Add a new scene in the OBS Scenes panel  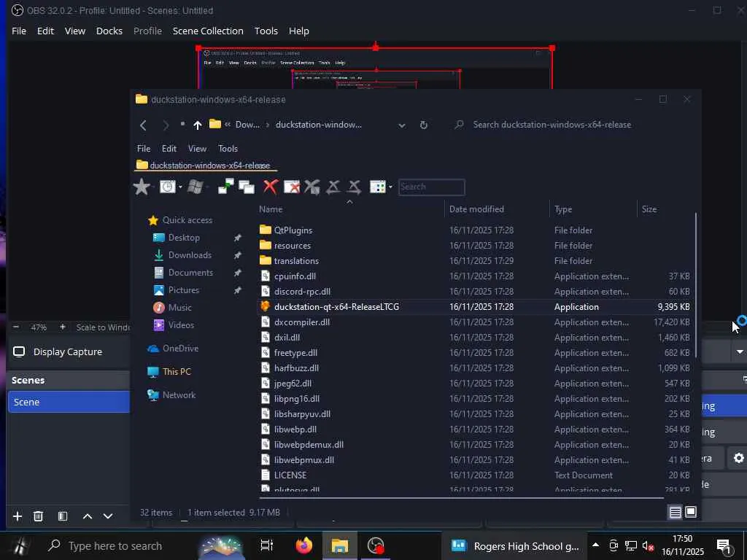(18, 516)
